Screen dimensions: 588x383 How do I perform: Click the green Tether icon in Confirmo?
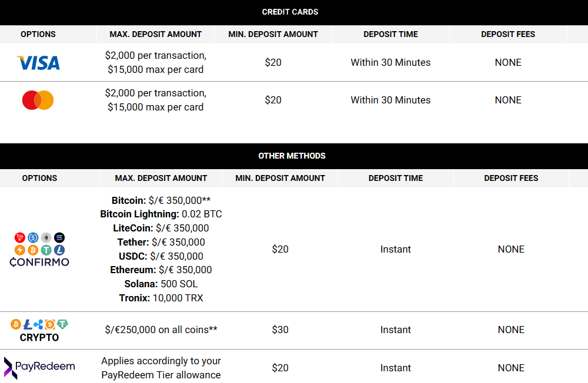click(x=46, y=250)
